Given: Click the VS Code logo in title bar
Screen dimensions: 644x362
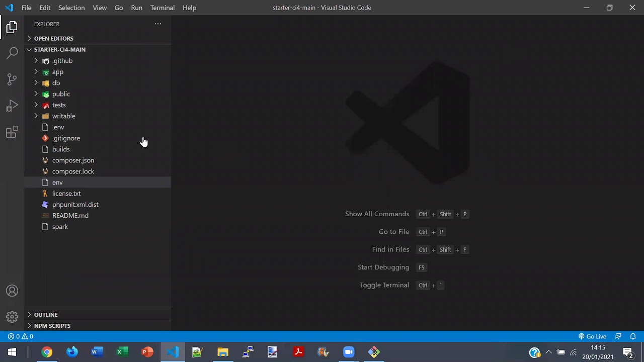Looking at the screenshot, I should [x=9, y=8].
